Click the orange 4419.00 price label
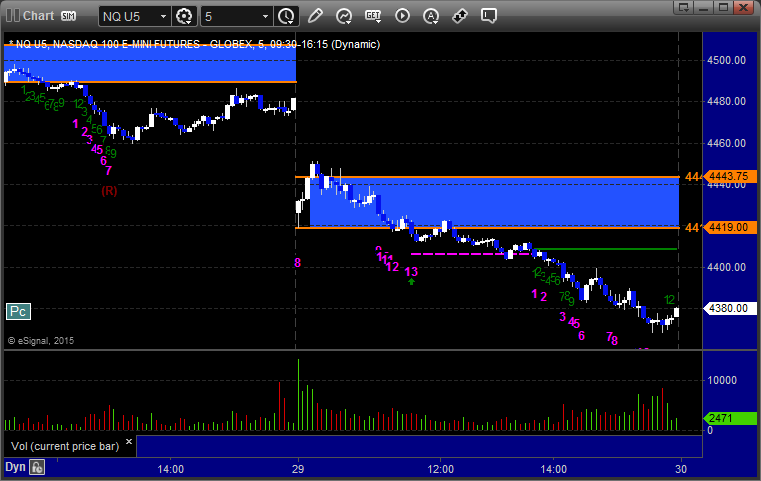Image resolution: width=761 pixels, height=481 pixels. click(x=729, y=227)
